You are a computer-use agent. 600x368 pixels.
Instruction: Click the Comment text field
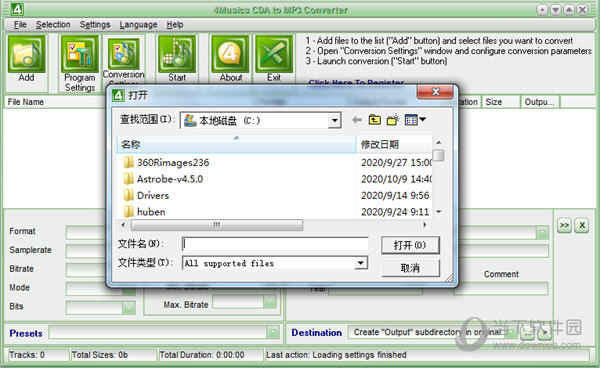click(501, 288)
